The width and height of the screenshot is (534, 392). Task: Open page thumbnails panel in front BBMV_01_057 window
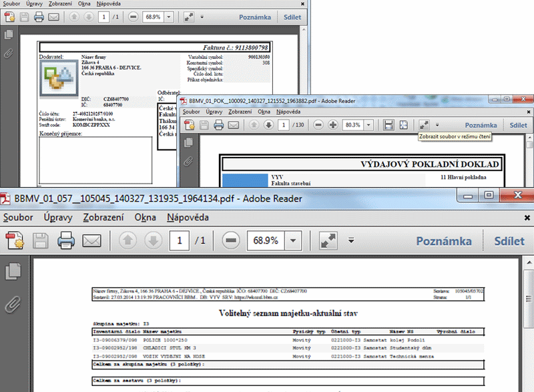[13, 271]
